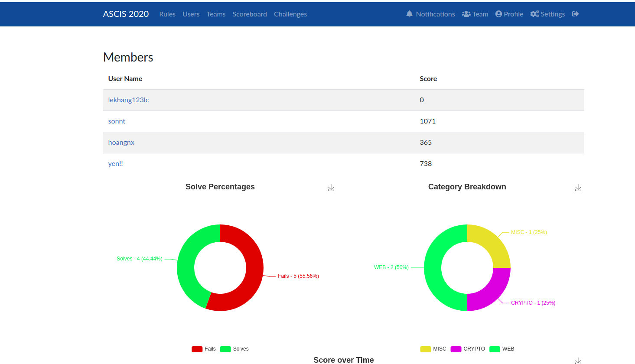The image size is (635, 364).
Task: Open Profile page from the navbar
Action: [509, 14]
